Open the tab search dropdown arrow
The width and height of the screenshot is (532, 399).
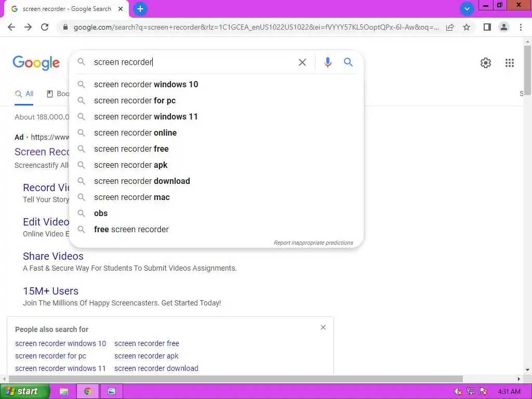coord(467,9)
